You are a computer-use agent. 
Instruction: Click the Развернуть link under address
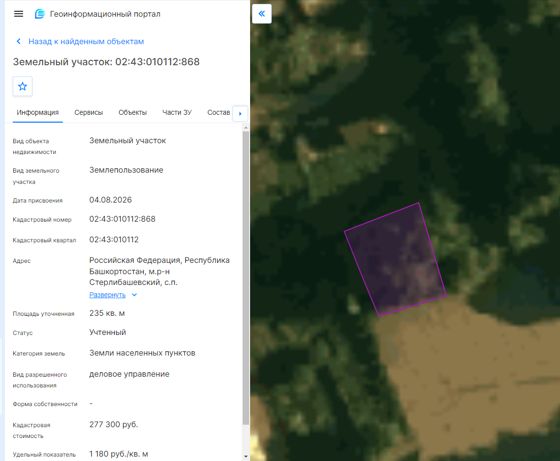[107, 295]
